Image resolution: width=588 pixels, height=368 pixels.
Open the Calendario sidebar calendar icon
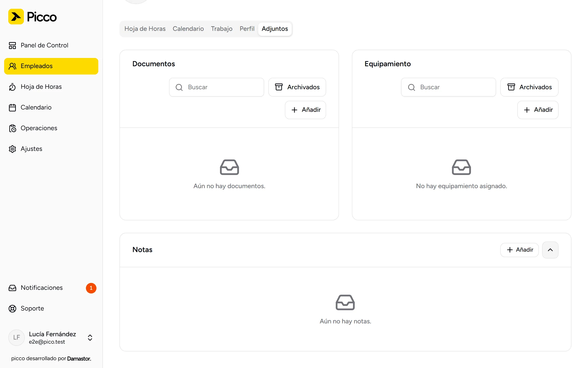pyautogui.click(x=12, y=108)
